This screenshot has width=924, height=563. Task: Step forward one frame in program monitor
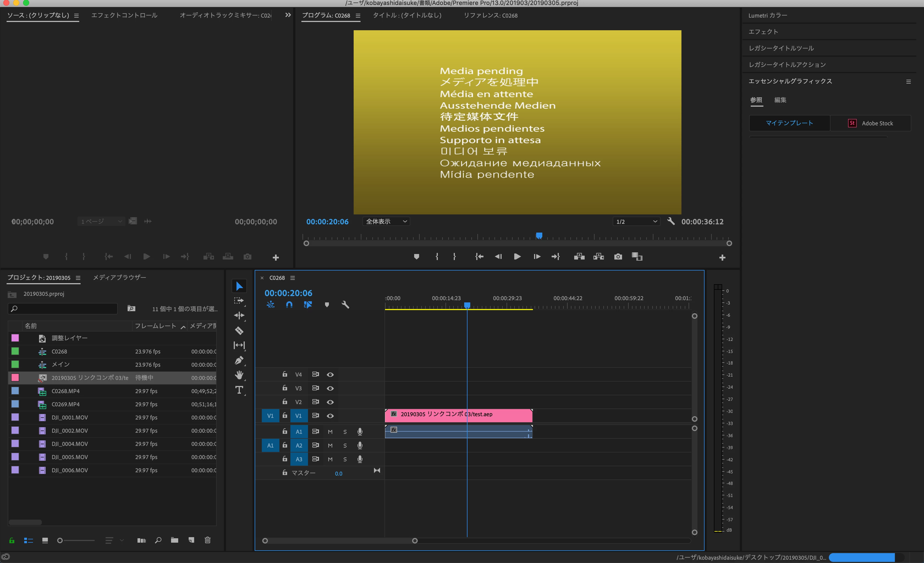tap(537, 257)
